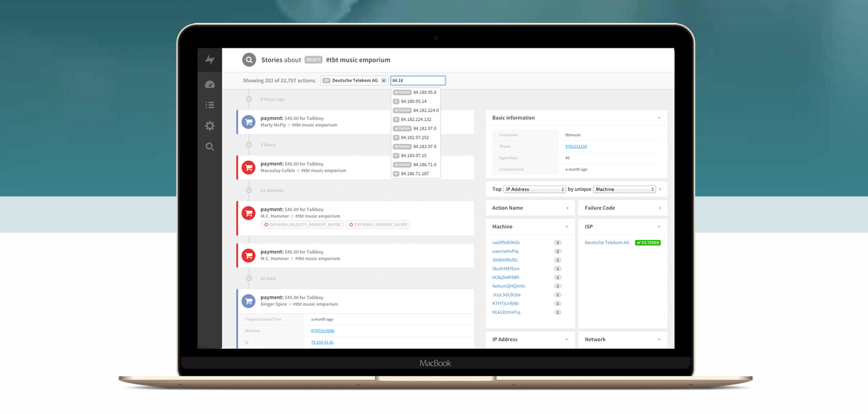Select IP suggestion 84.182.97.252
Image resolution: width=868 pixels, height=414 pixels.
(x=416, y=138)
